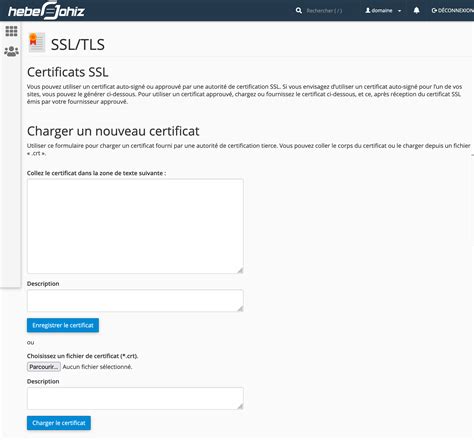The image size is (474, 440).
Task: Click the 'Collez le certificat dans la zone de texte suivante' label
Action: (x=96, y=173)
